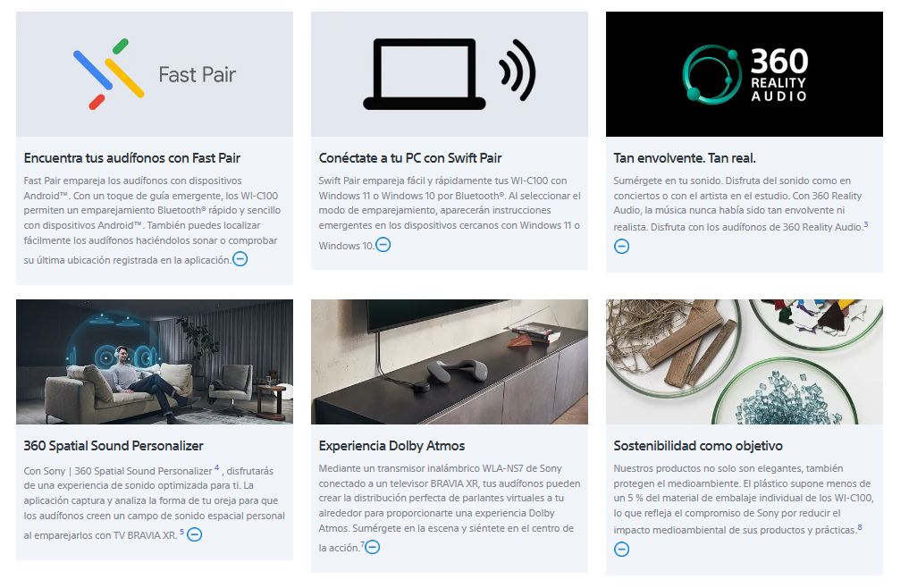Collapse the 360 Reality Audio description
The width and height of the screenshot is (909, 588).
point(621,247)
